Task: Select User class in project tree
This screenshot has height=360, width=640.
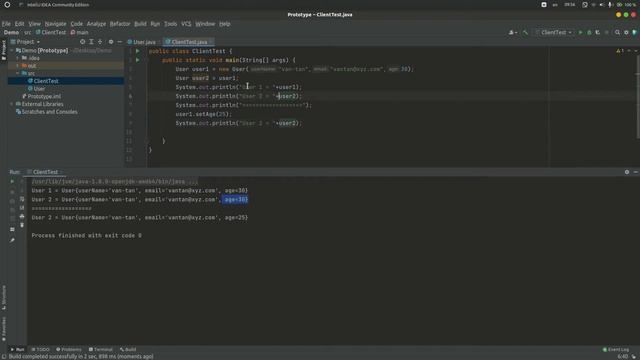Action: (x=39, y=89)
